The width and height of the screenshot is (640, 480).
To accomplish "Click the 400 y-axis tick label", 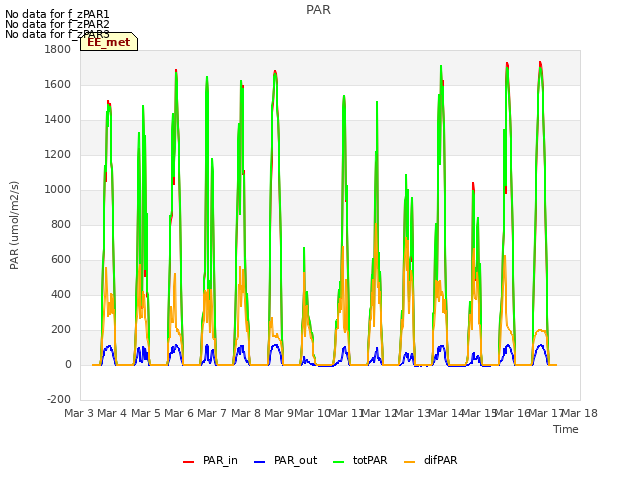I will [61, 295].
